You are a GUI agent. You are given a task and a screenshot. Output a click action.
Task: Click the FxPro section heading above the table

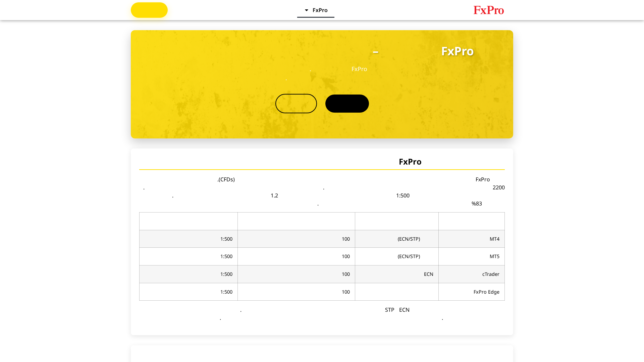coord(410,162)
